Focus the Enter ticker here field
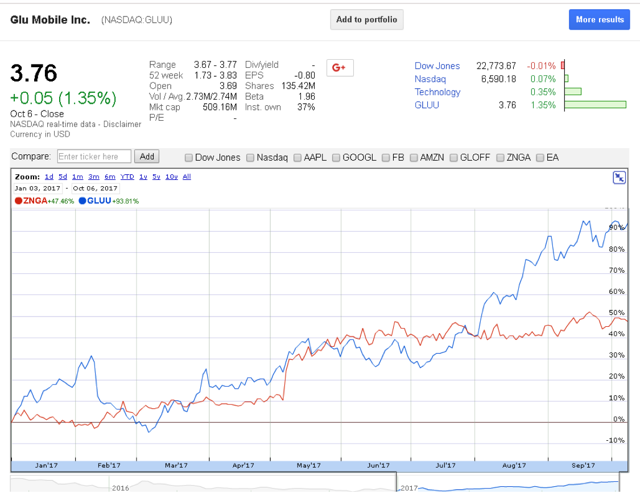Screen dimensions: 640x492 pos(94,156)
